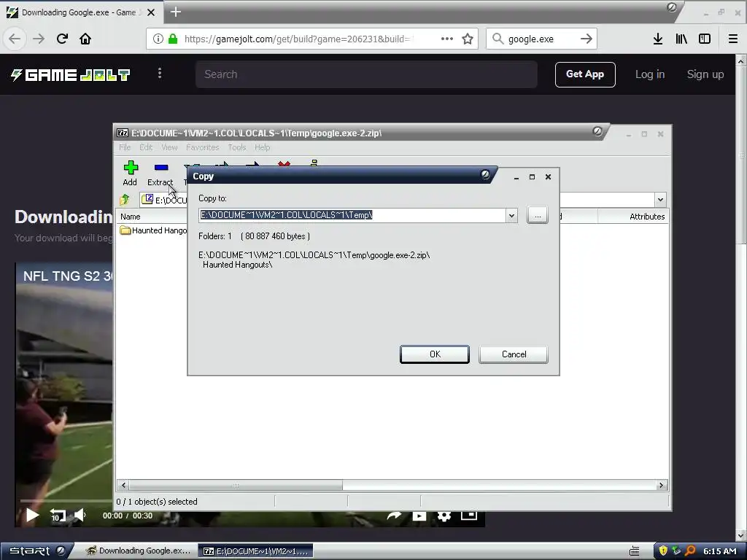The width and height of the screenshot is (747, 560).
Task: Sort the 7-Zip list by Attributes column
Action: click(x=646, y=216)
